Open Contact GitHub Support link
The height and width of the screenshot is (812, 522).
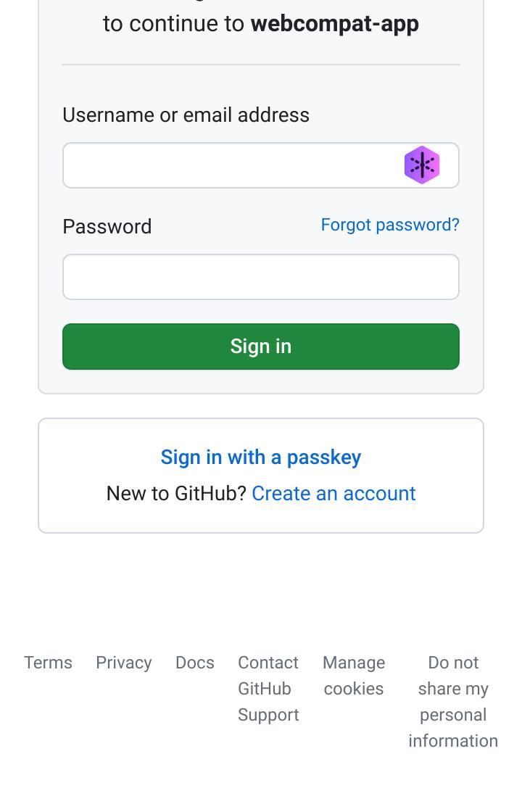click(x=268, y=689)
